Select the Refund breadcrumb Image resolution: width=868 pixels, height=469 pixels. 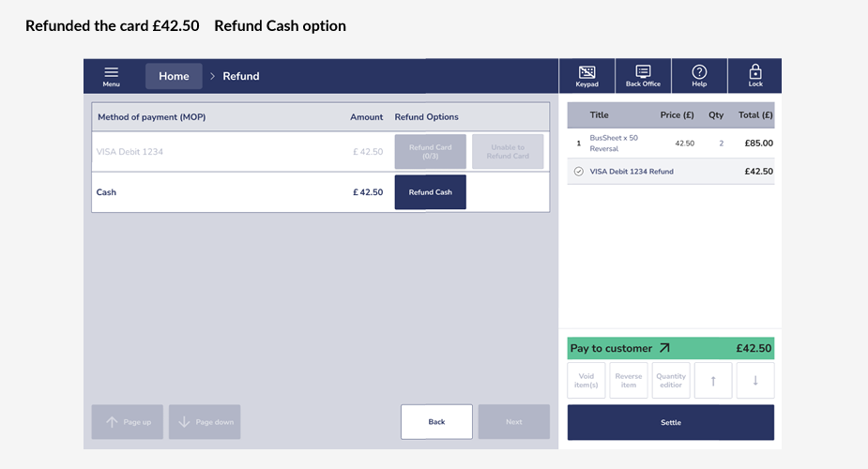(x=241, y=76)
